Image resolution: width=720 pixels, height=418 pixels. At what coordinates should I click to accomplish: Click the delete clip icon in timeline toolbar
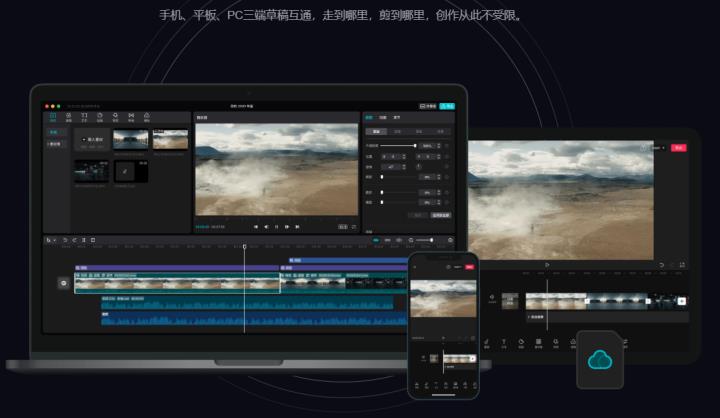click(94, 240)
